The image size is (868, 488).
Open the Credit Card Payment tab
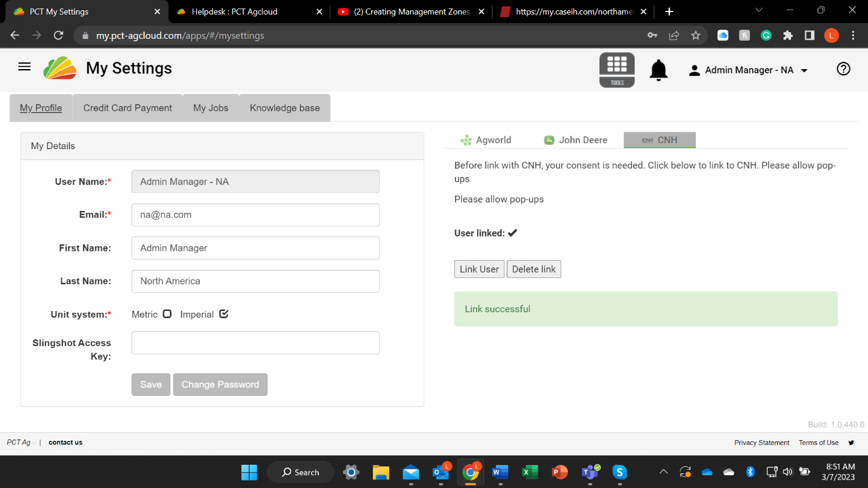(127, 108)
